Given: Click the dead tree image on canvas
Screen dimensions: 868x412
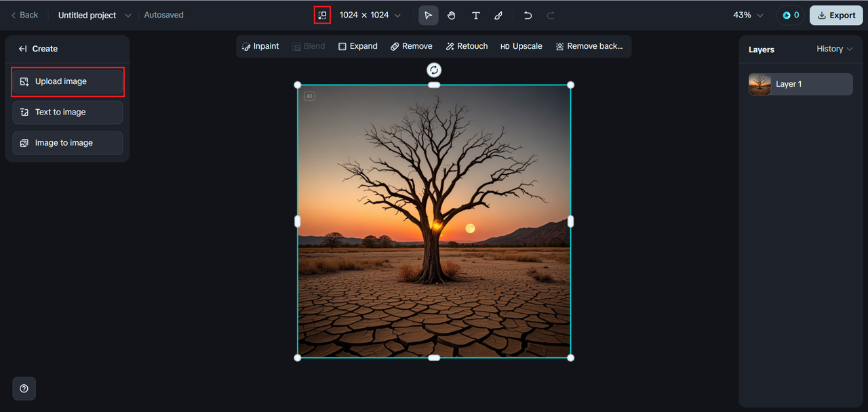Looking at the screenshot, I should coord(434,222).
